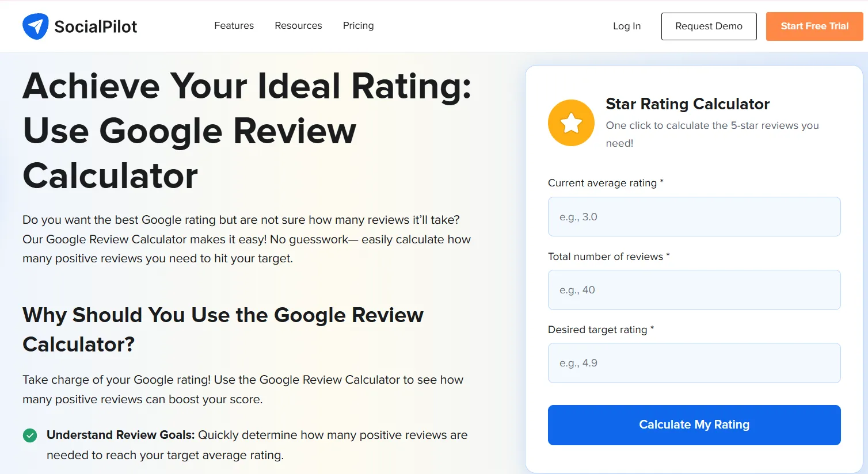The height and width of the screenshot is (474, 868).
Task: Click the Total number of reviews field
Action: tap(694, 290)
